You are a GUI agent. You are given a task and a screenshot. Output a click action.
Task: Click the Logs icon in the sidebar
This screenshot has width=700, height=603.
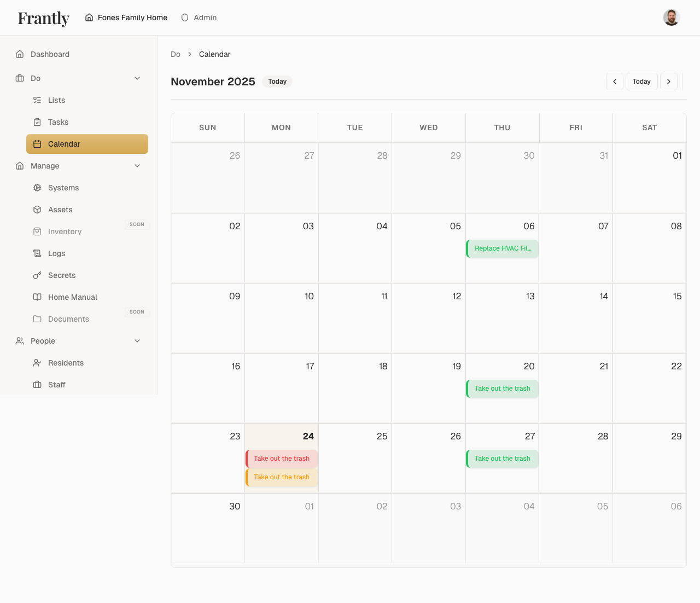pyautogui.click(x=37, y=253)
